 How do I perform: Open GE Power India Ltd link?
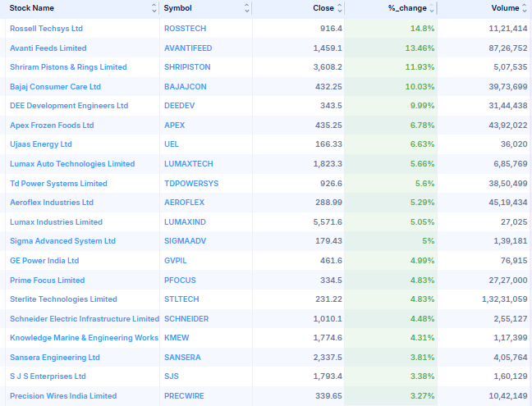[x=44, y=261]
